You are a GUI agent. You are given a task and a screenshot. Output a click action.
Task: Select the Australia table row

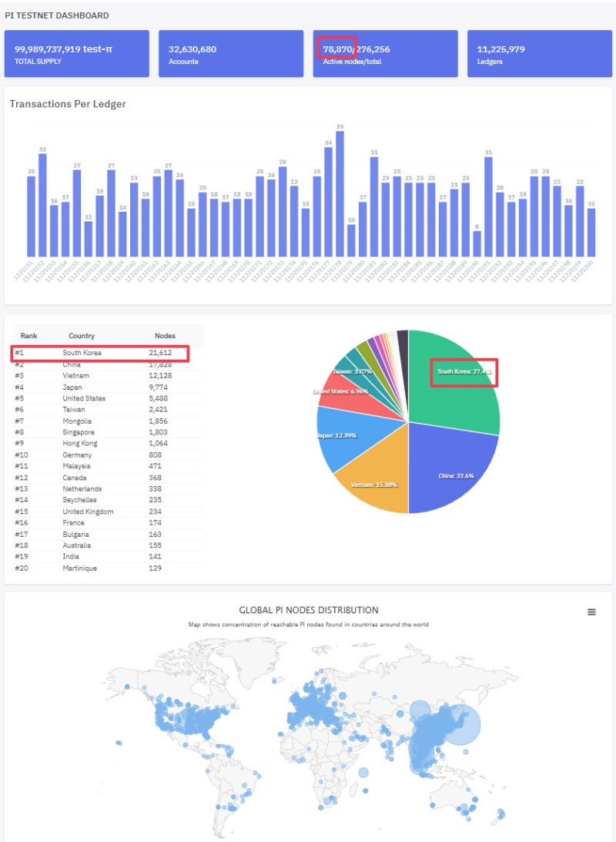point(107,545)
